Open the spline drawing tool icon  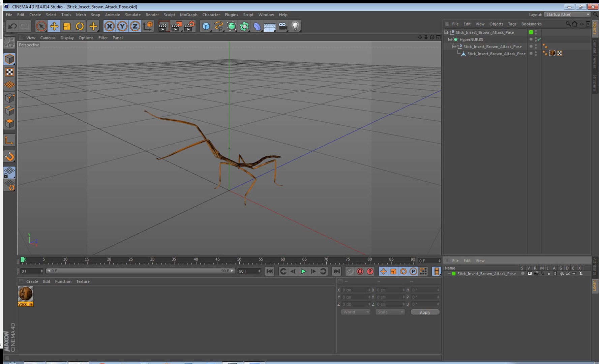tap(219, 26)
